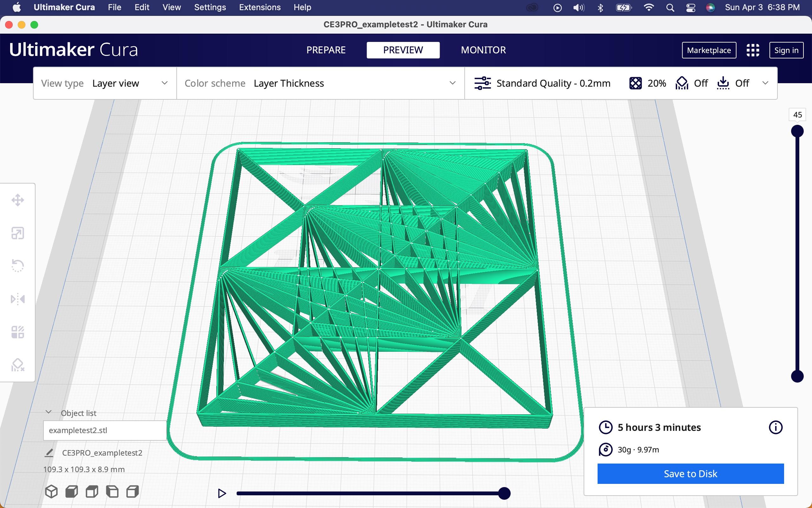Open Siri from the menu bar
Viewport: 812px width, 508px height.
pyautogui.click(x=710, y=7)
